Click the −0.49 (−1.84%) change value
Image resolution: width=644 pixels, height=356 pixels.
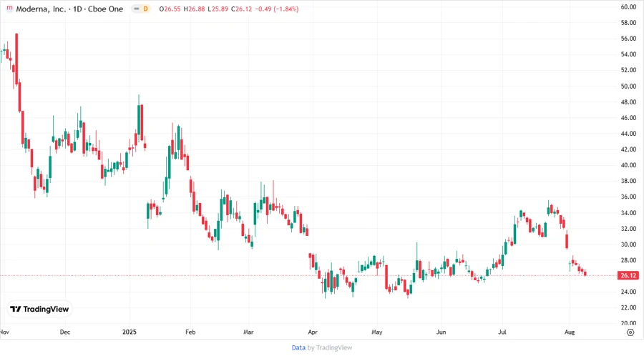pyautogui.click(x=277, y=9)
